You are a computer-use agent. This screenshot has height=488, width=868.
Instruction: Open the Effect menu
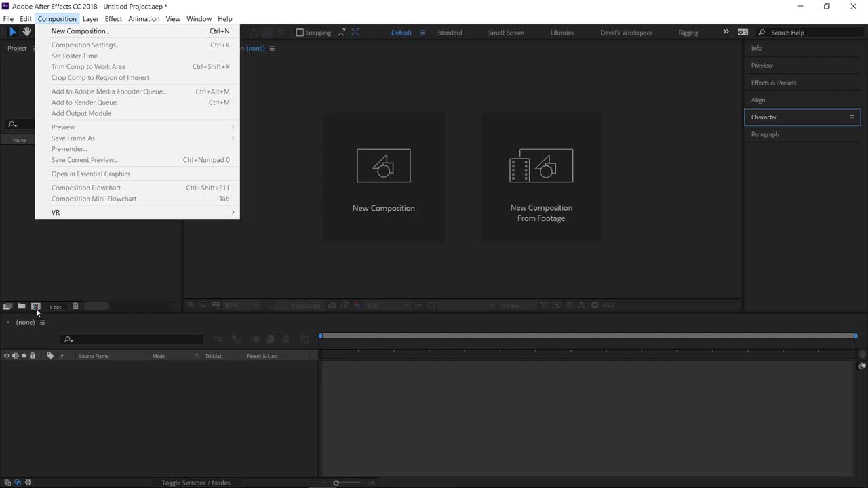pyautogui.click(x=113, y=19)
